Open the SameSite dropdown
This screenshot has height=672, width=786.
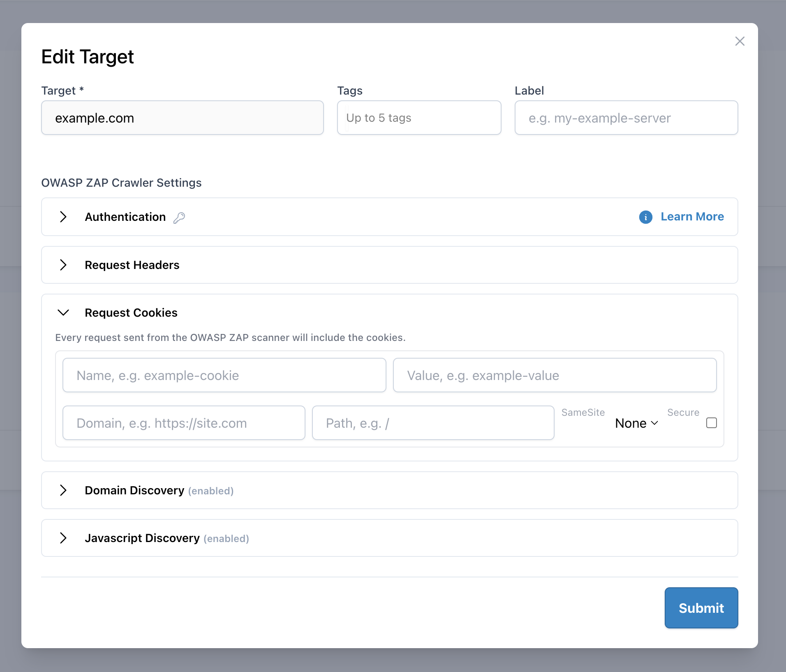click(636, 423)
